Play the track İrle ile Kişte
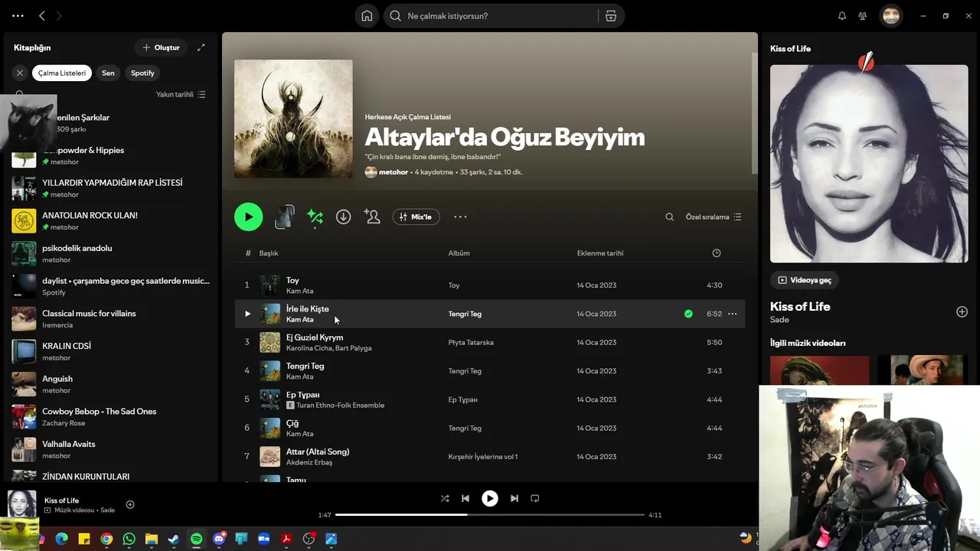980x551 pixels. point(247,314)
